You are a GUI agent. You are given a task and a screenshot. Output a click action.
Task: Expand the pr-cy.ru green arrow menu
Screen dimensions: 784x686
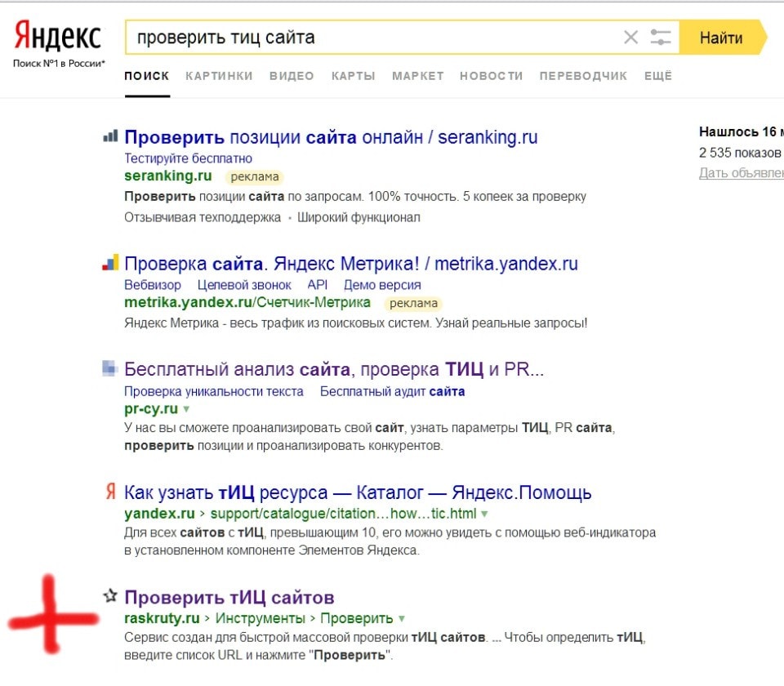pyautogui.click(x=186, y=409)
